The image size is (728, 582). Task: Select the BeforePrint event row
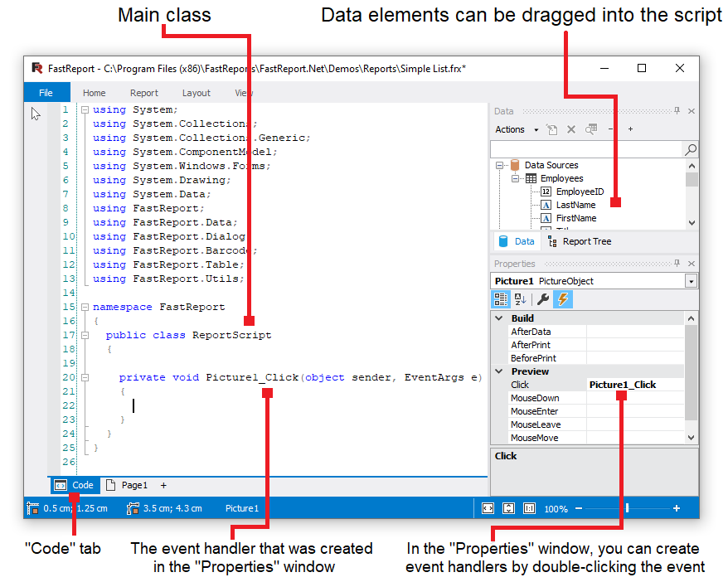(596, 358)
